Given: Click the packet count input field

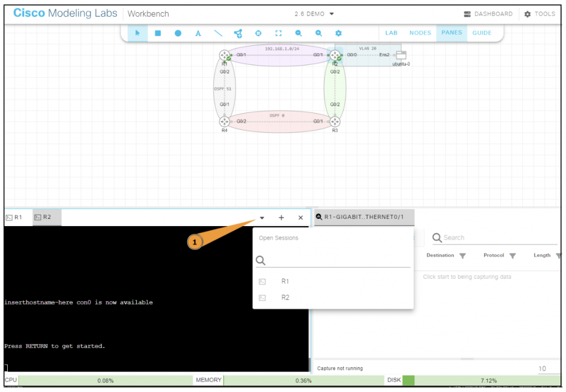Looking at the screenshot, I should tap(542, 368).
